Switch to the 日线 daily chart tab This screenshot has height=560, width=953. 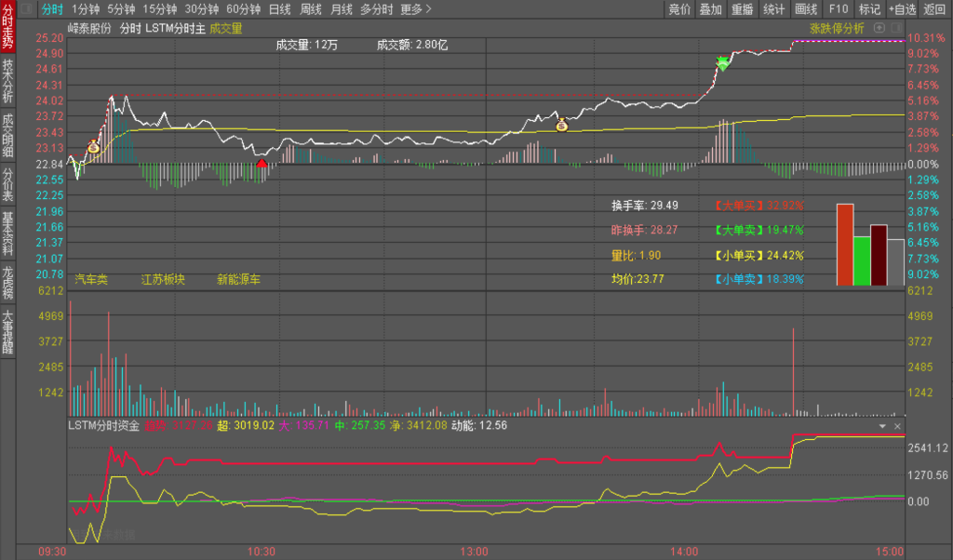point(279,9)
